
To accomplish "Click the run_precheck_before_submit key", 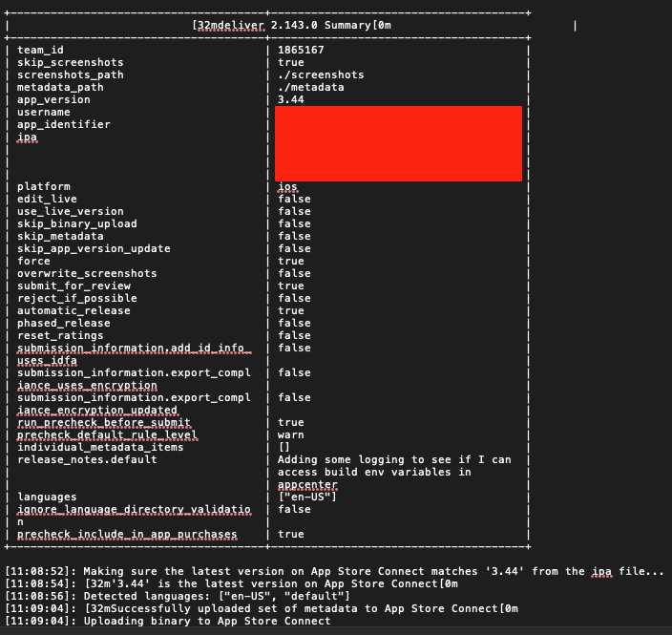I will tap(104, 423).
